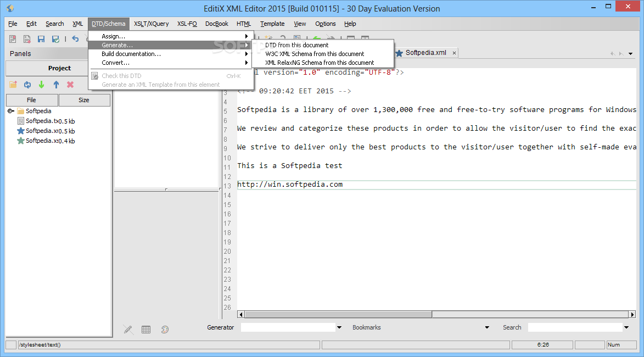
Task: Open the Bookmarks dropdown arrow
Action: [487, 327]
